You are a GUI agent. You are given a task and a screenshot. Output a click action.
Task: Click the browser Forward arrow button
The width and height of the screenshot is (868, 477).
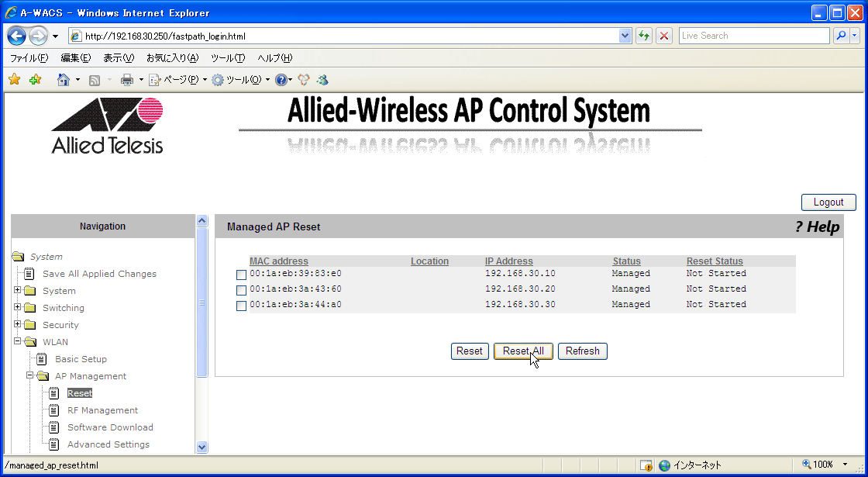[38, 36]
